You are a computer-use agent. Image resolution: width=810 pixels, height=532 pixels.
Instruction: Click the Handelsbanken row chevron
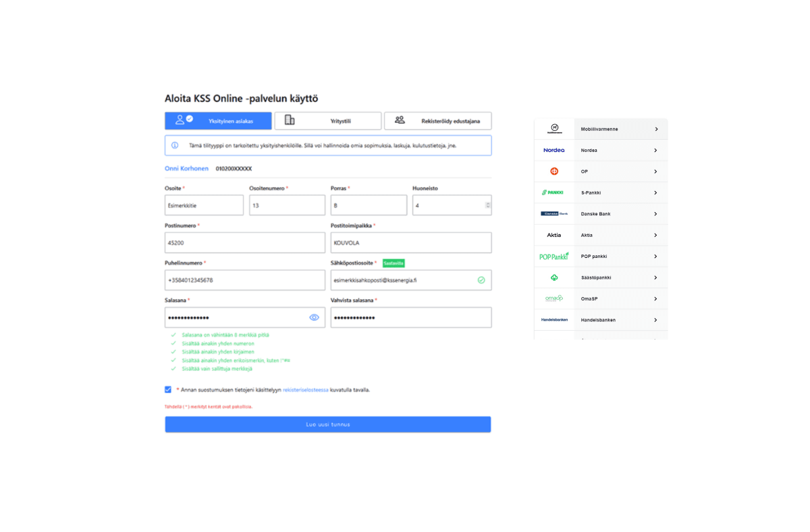click(655, 320)
